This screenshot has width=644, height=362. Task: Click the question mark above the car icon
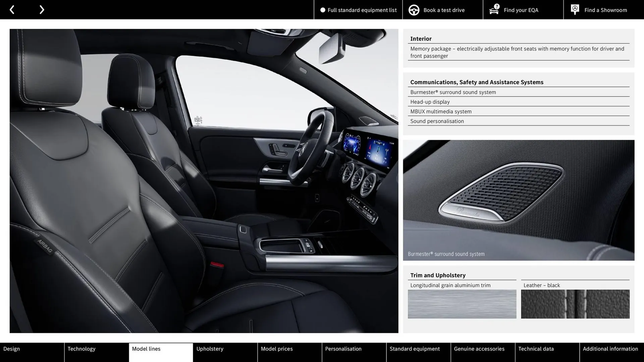point(496,6)
